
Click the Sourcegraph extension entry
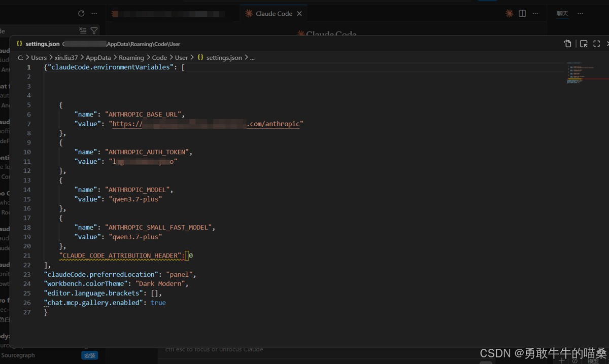tap(18, 355)
